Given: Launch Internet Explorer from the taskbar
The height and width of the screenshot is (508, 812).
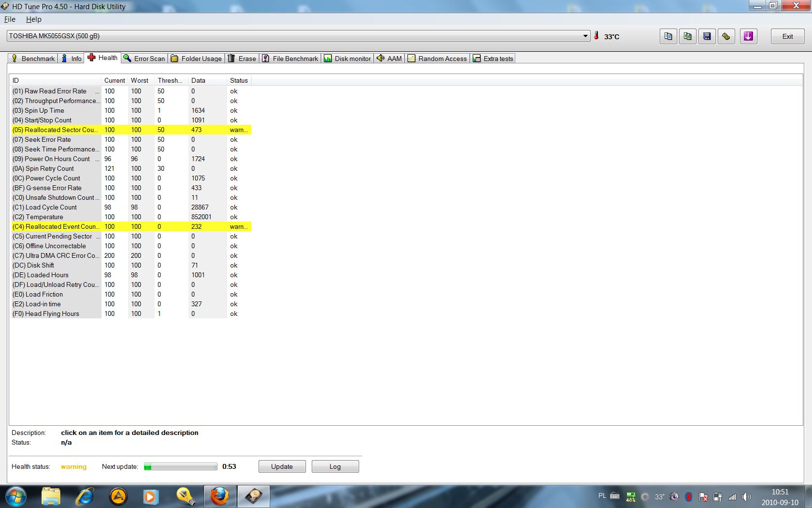Looking at the screenshot, I should click(x=85, y=496).
